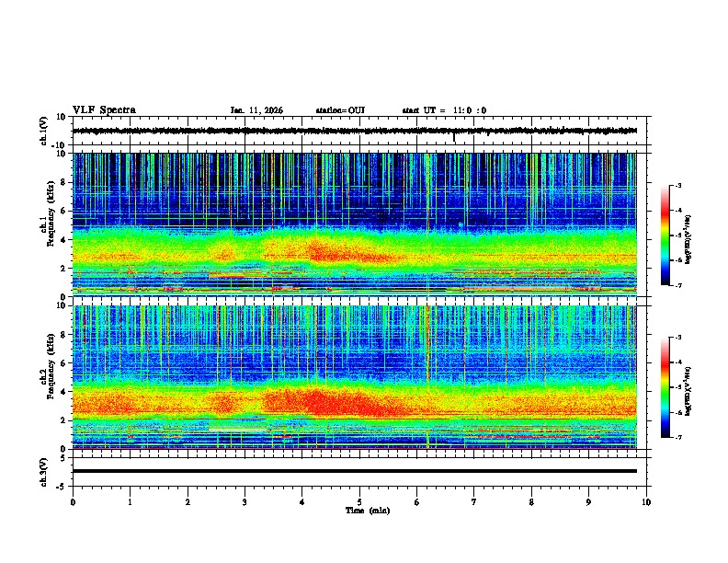Click the ch.2 spectrogram color scale bar

click(x=665, y=387)
